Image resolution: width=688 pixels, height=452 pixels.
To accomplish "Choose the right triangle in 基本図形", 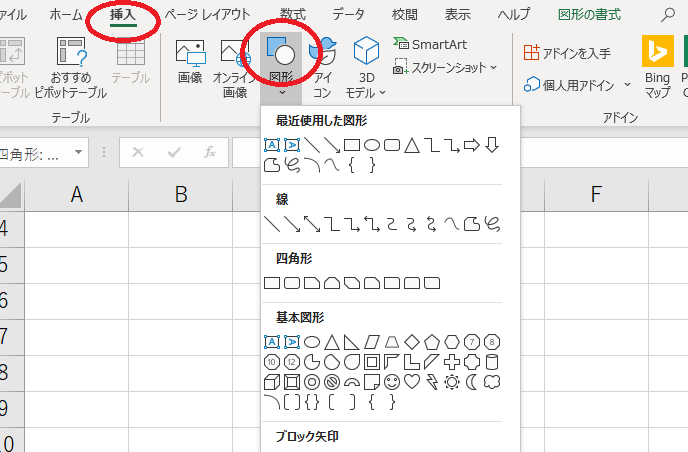I will (351, 342).
